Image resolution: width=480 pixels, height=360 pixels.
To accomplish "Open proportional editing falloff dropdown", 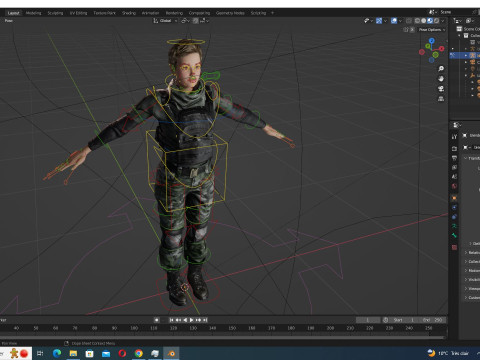I will 204,21.
